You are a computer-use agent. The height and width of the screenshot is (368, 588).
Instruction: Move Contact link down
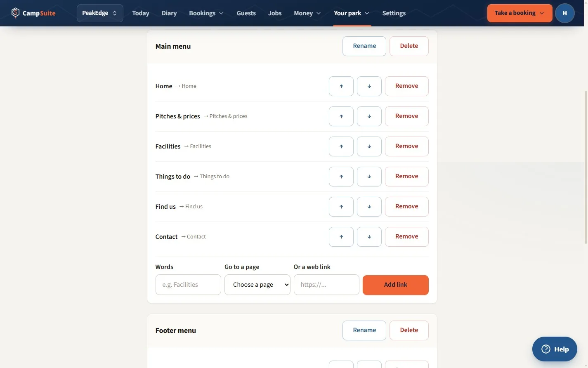click(x=369, y=237)
